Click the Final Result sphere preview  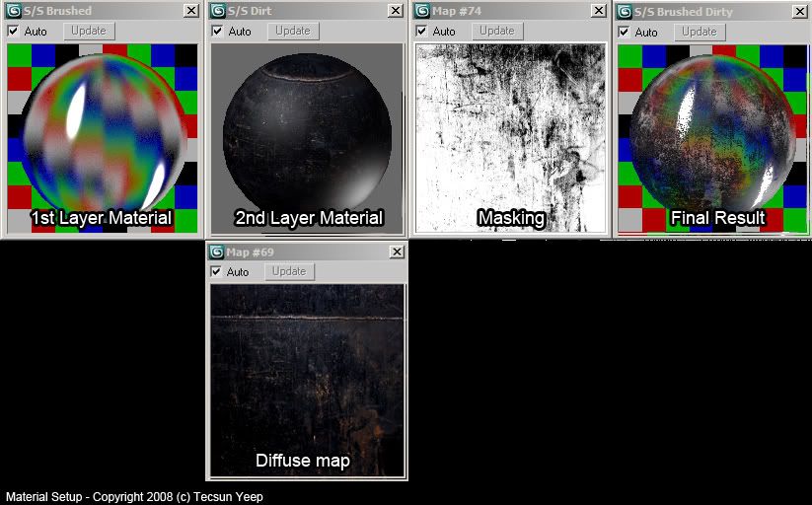(x=712, y=138)
